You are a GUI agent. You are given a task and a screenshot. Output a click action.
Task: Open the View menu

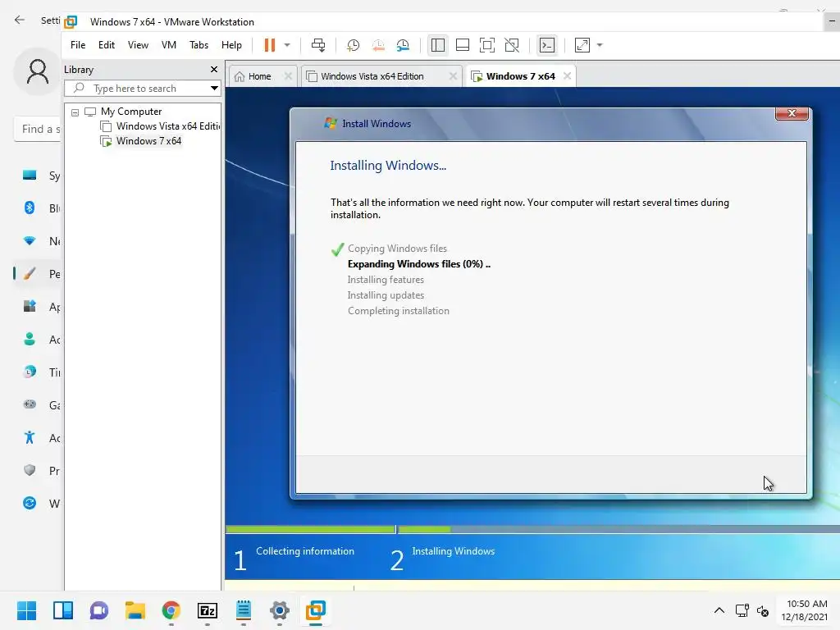(138, 45)
